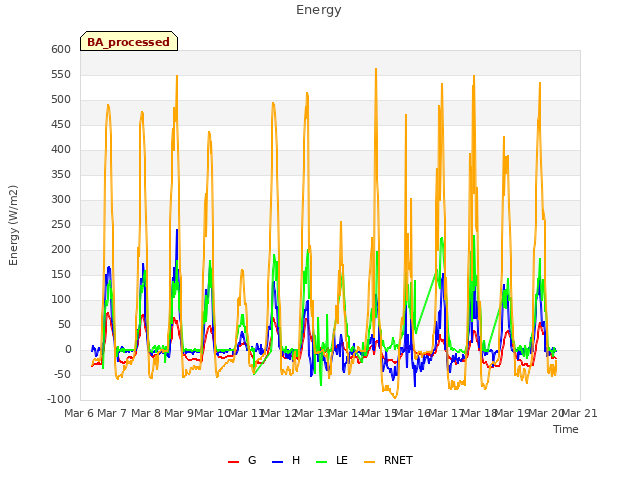Click the G legend label
640x480 pixels.
click(x=252, y=460)
